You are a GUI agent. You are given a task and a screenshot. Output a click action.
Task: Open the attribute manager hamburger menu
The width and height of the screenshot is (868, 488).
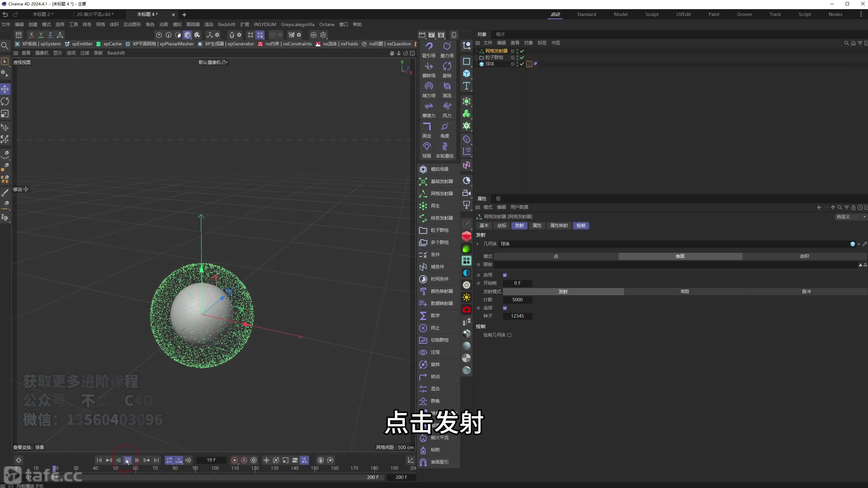click(x=478, y=207)
